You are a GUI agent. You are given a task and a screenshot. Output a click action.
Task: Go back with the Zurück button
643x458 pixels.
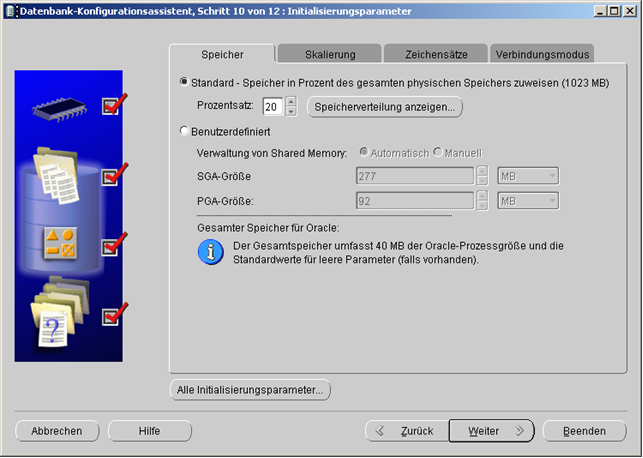pyautogui.click(x=407, y=431)
